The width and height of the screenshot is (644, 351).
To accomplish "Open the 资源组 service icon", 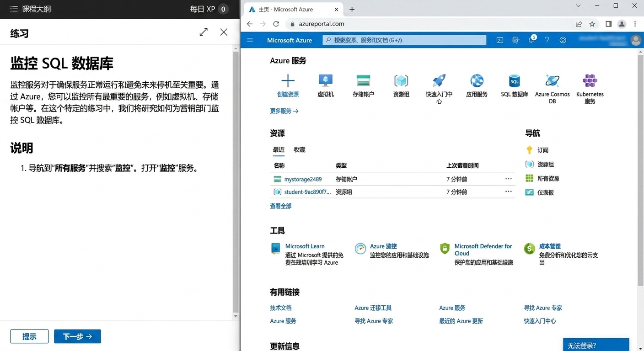I will [x=401, y=81].
